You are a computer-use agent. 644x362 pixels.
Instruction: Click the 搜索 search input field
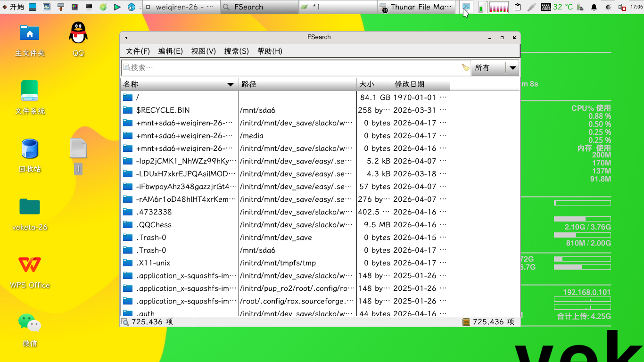[296, 67]
